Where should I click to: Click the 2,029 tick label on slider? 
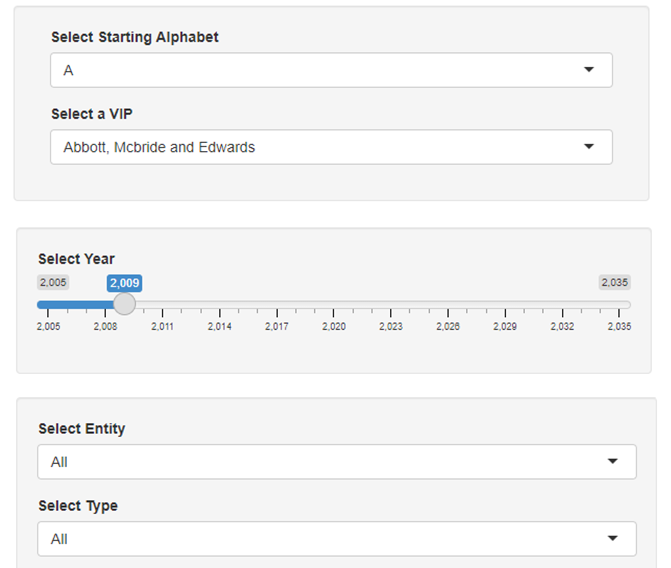(x=505, y=326)
